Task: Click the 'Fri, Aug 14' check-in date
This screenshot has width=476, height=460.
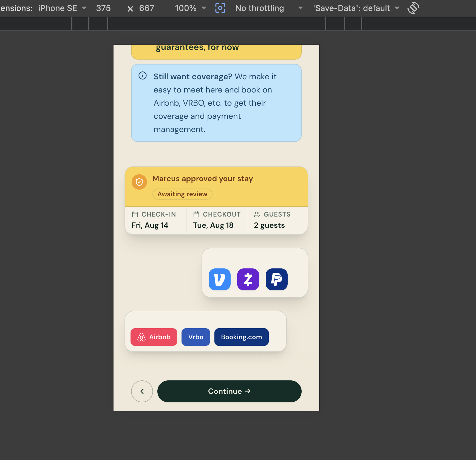Action: click(x=150, y=225)
